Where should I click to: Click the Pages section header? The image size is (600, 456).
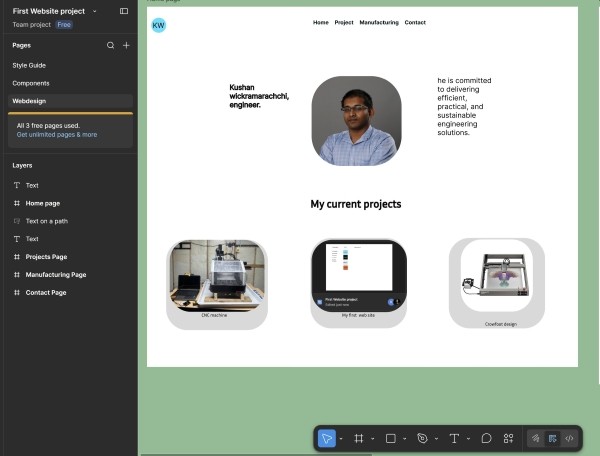pos(21,46)
